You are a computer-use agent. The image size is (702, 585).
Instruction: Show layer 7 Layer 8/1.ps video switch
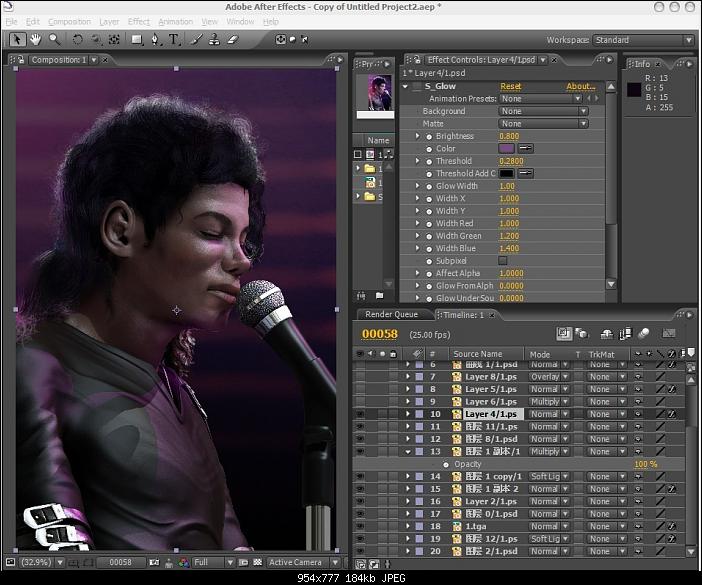pyautogui.click(x=360, y=377)
